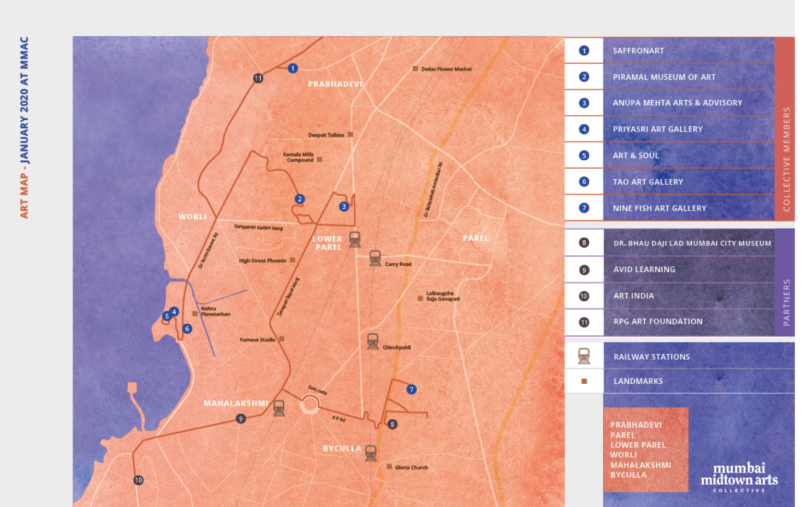The image size is (812, 507).
Task: Click the Piramal Museum of Art marker 2
Action: 300,199
